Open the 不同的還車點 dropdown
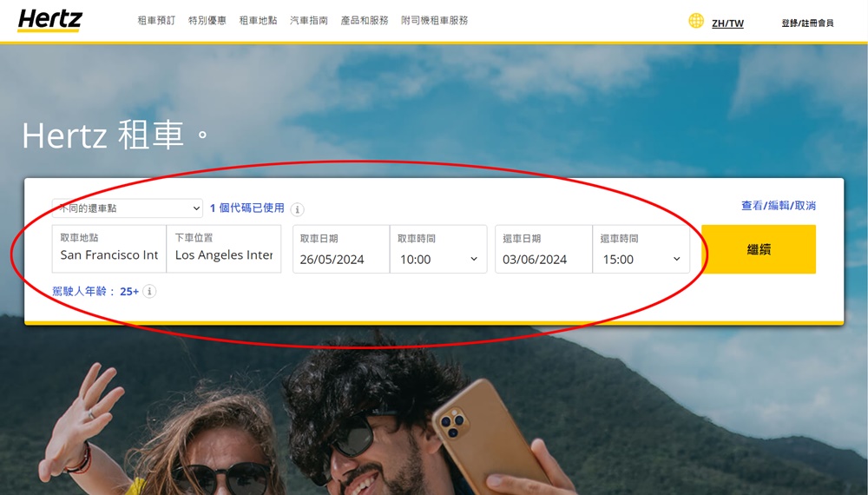Screen dimensions: 868x495 128,208
